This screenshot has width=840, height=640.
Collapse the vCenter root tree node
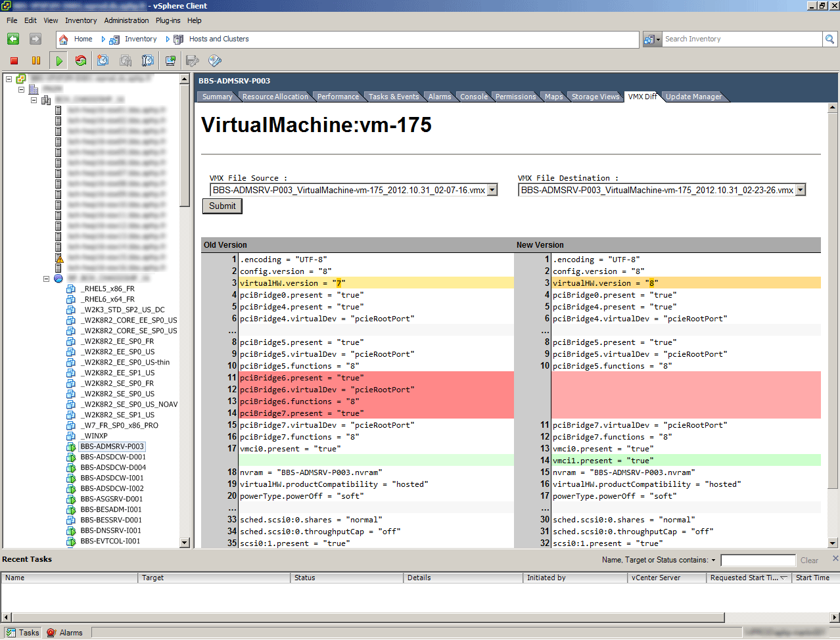[9, 79]
